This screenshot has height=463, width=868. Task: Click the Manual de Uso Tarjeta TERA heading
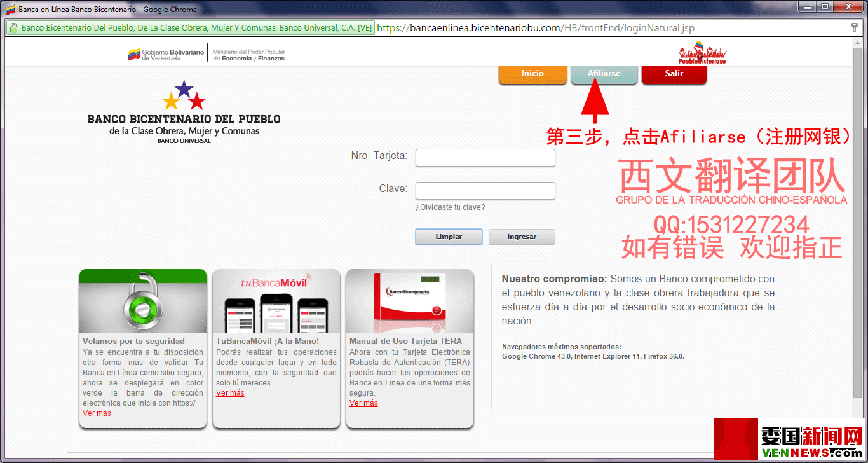[x=406, y=342]
